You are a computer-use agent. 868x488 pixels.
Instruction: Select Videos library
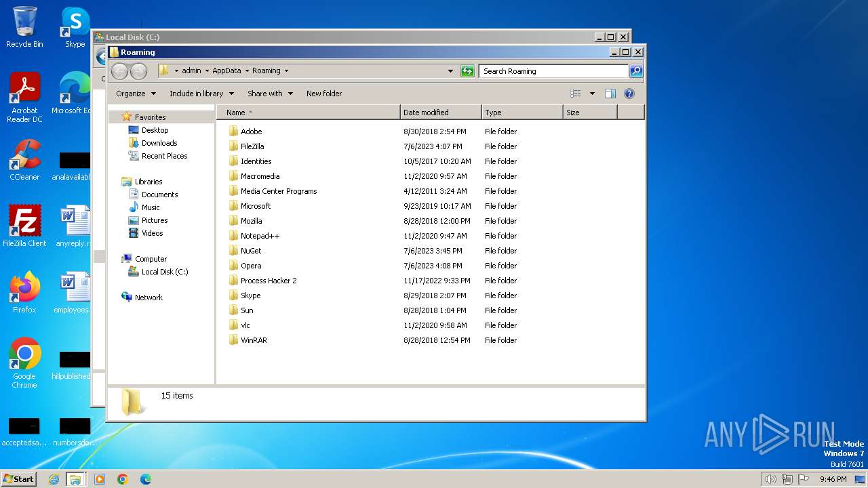(152, 233)
